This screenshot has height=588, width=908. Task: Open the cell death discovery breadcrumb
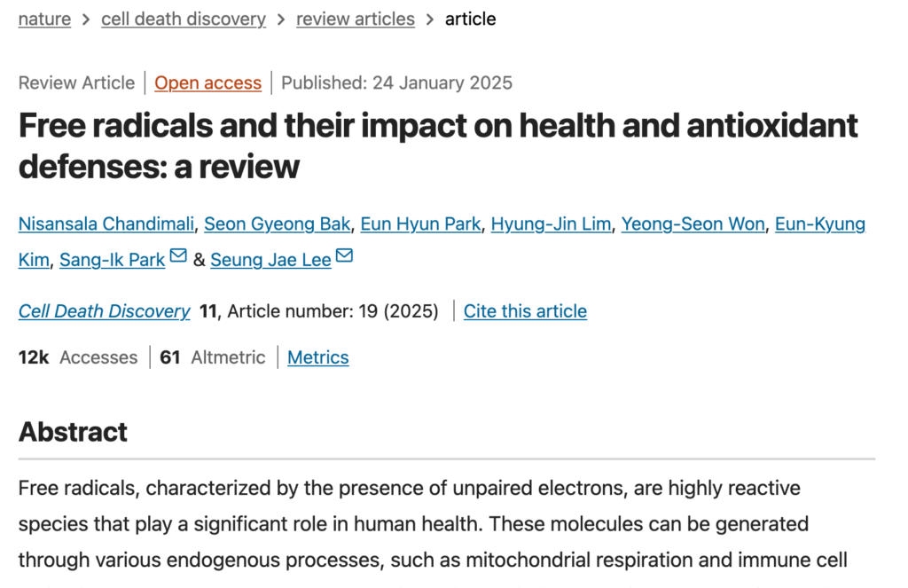pyautogui.click(x=184, y=19)
